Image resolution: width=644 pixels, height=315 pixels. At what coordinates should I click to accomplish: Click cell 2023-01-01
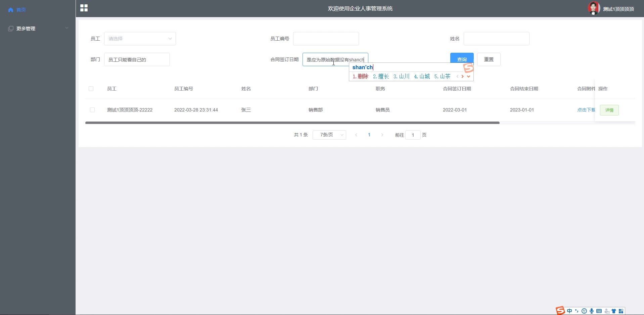(522, 110)
